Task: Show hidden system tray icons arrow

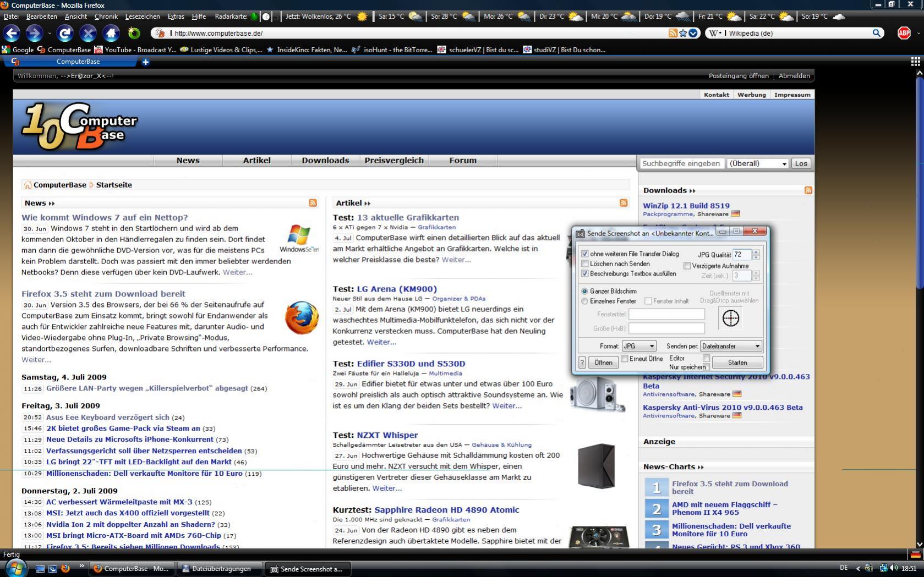Action: tap(857, 568)
